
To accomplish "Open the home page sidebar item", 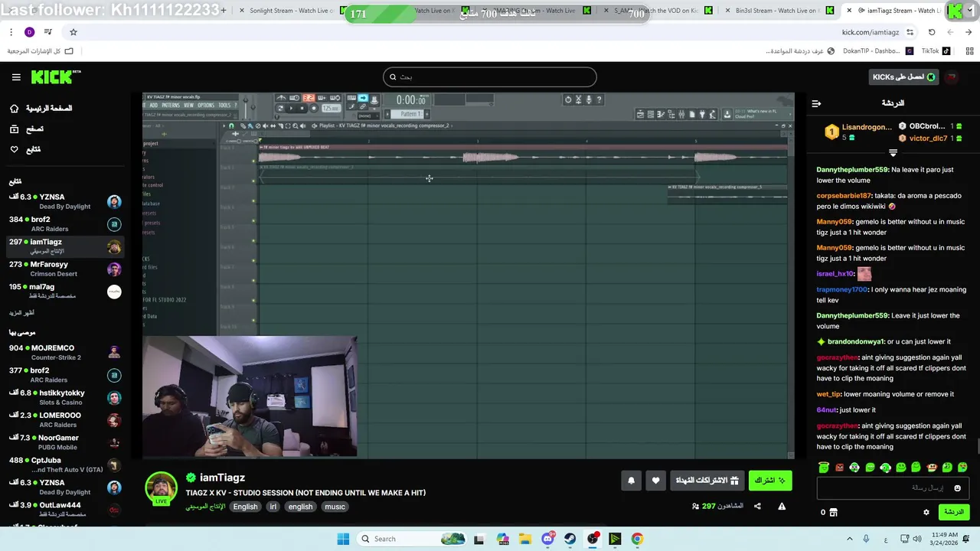I will pos(41,109).
